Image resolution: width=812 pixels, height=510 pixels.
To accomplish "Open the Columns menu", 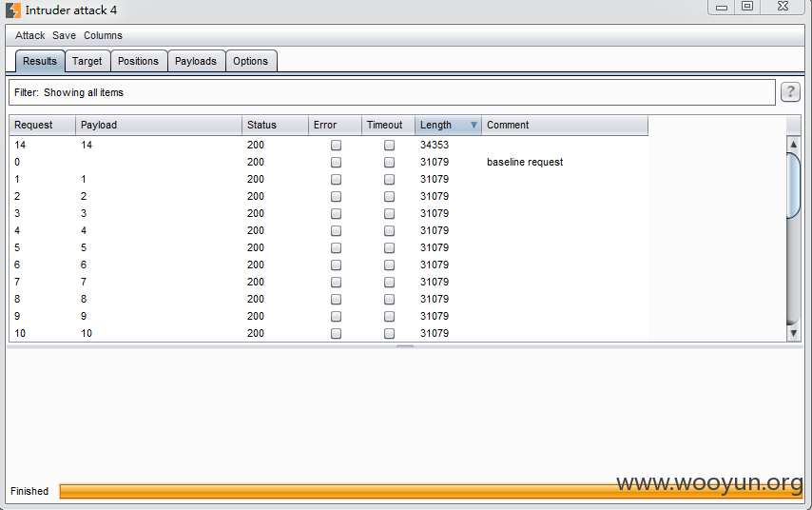I will 103,36.
